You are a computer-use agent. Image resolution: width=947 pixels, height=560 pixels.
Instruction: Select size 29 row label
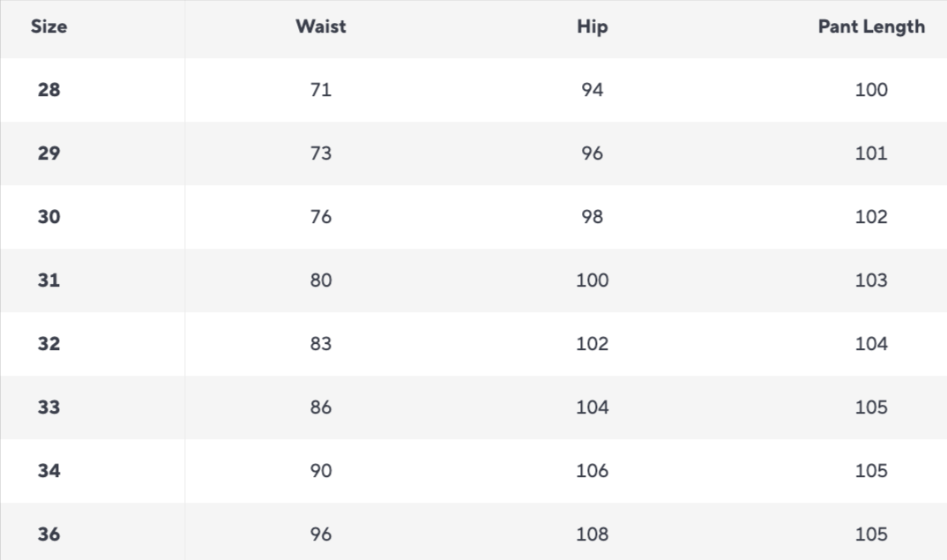coord(48,153)
